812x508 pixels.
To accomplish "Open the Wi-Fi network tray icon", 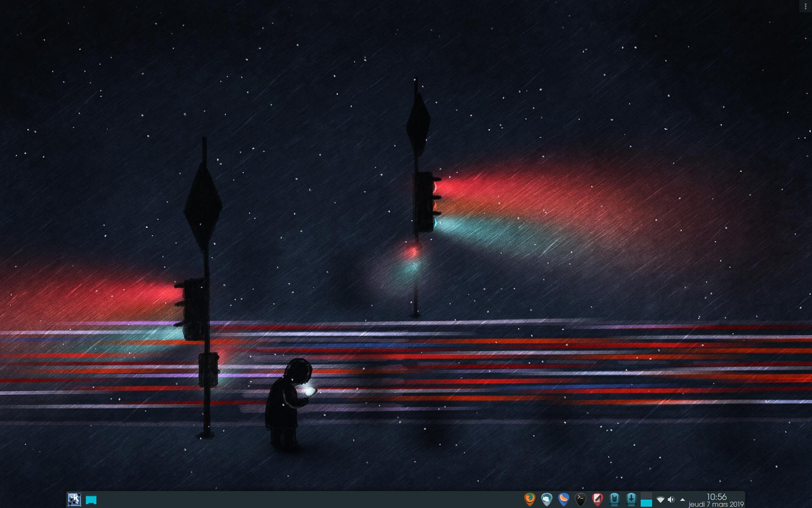I will coord(660,500).
